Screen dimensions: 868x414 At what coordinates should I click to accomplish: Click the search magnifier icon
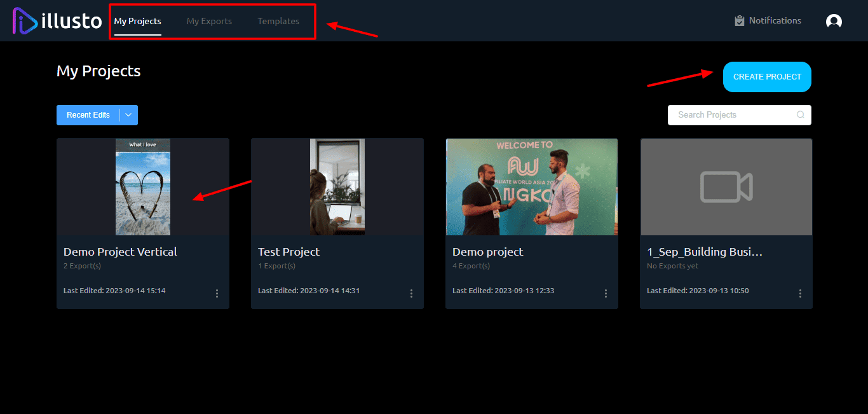coord(800,115)
